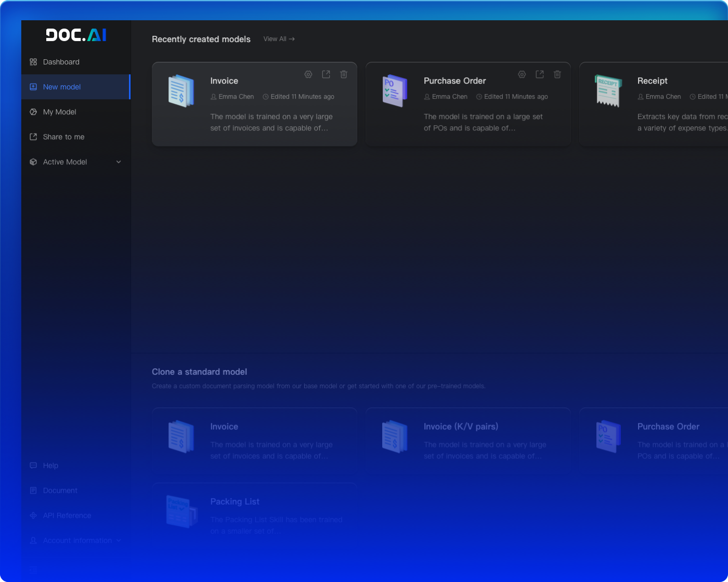The image size is (728, 582).
Task: Open Document link in sidebar
Action: [x=60, y=491]
